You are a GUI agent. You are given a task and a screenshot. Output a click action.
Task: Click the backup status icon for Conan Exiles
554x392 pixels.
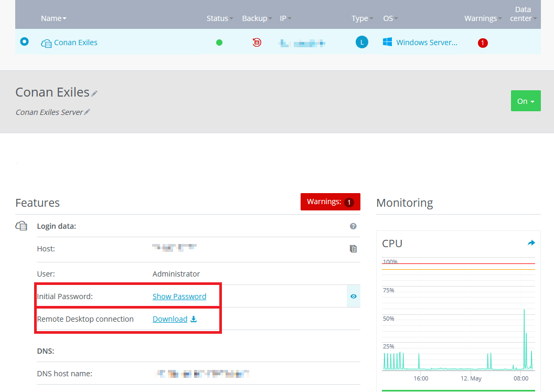click(257, 43)
